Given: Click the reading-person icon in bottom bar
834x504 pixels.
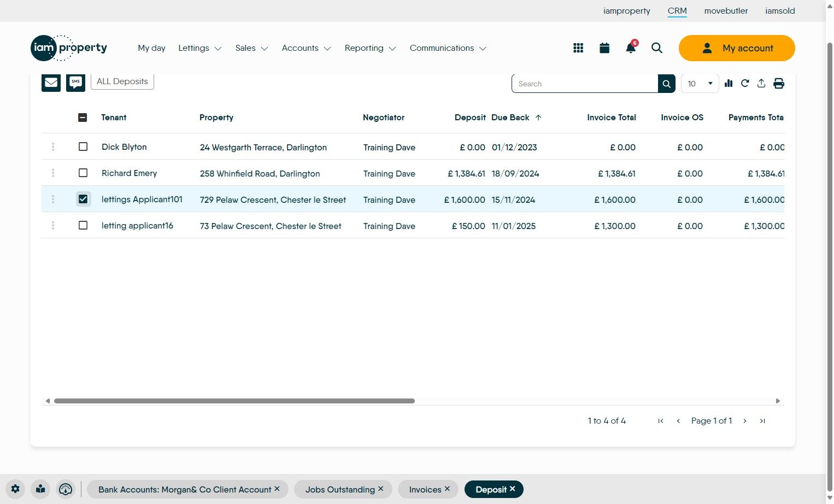Looking at the screenshot, I should click(40, 489).
